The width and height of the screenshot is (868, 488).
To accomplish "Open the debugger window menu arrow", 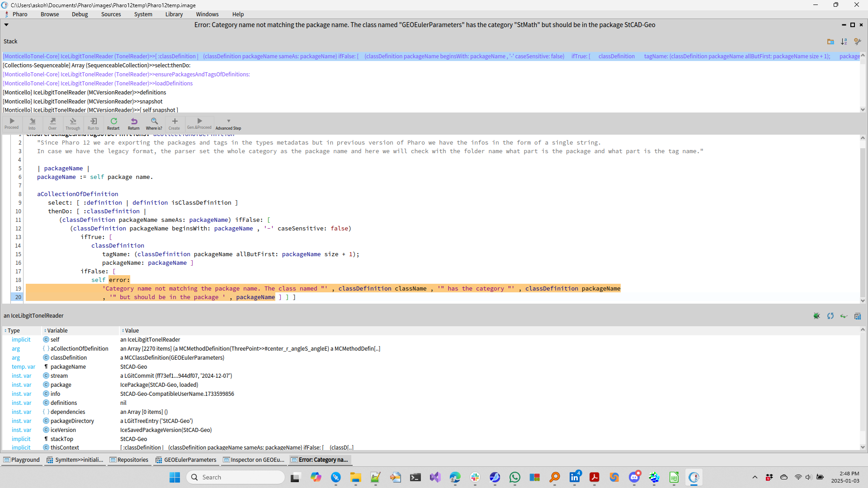I will (6, 25).
